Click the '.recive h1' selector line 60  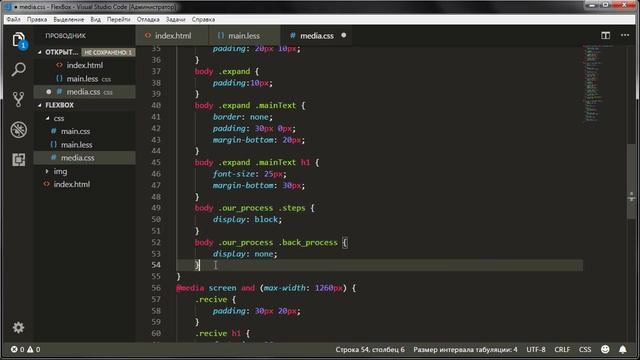point(218,333)
